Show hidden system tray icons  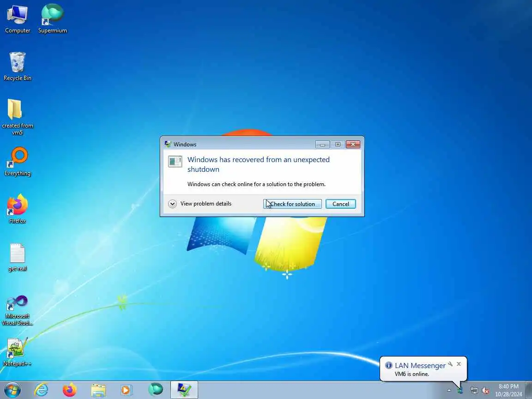449,391
